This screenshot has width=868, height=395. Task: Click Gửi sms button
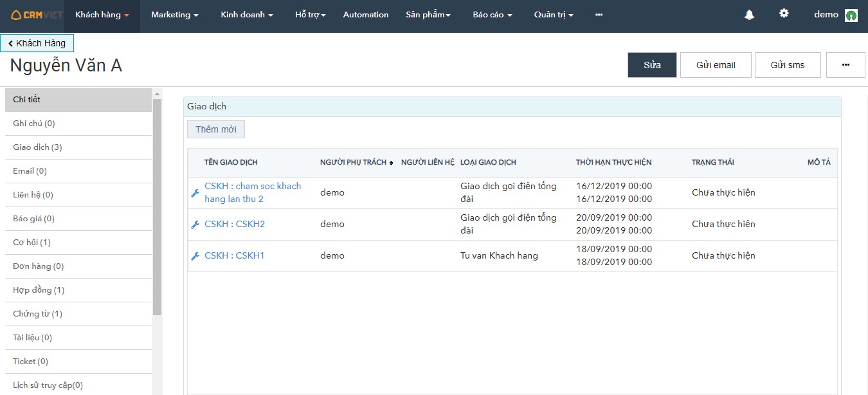788,65
